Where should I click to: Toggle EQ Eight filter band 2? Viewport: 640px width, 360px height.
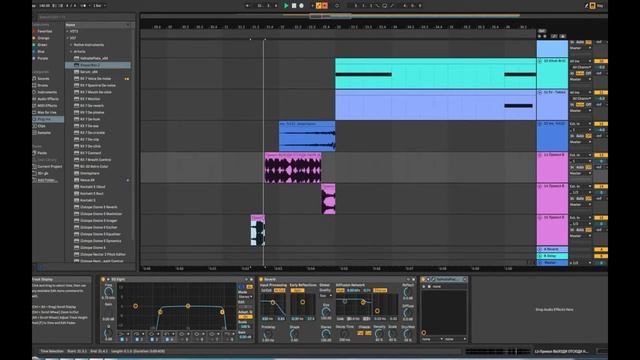[x=137, y=339]
